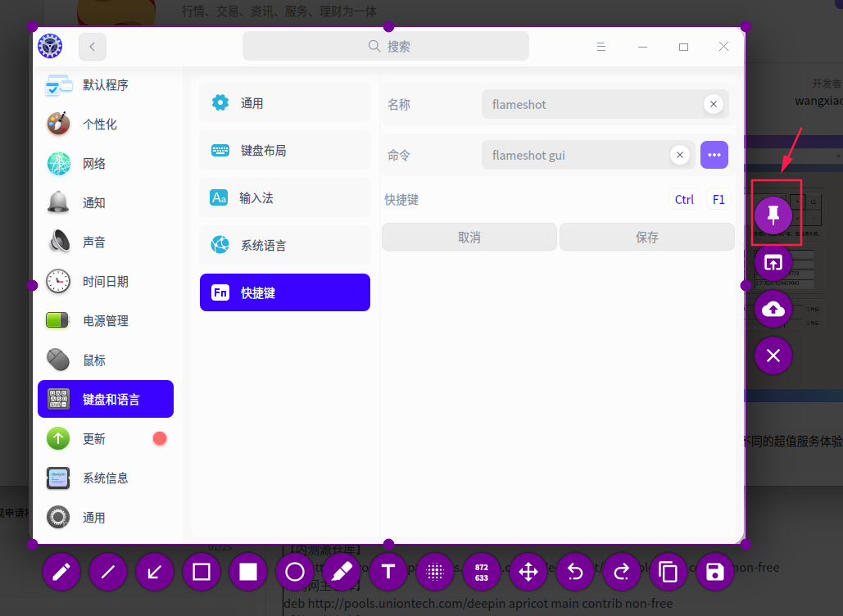Click the 872 633 selection size indicator
This screenshot has height=616, width=843.
[482, 572]
